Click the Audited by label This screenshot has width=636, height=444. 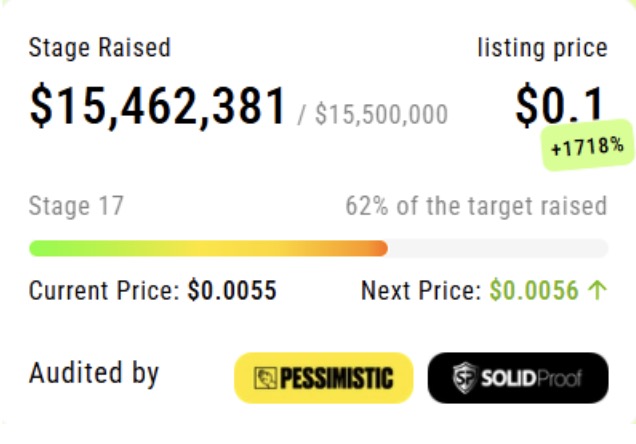94,373
